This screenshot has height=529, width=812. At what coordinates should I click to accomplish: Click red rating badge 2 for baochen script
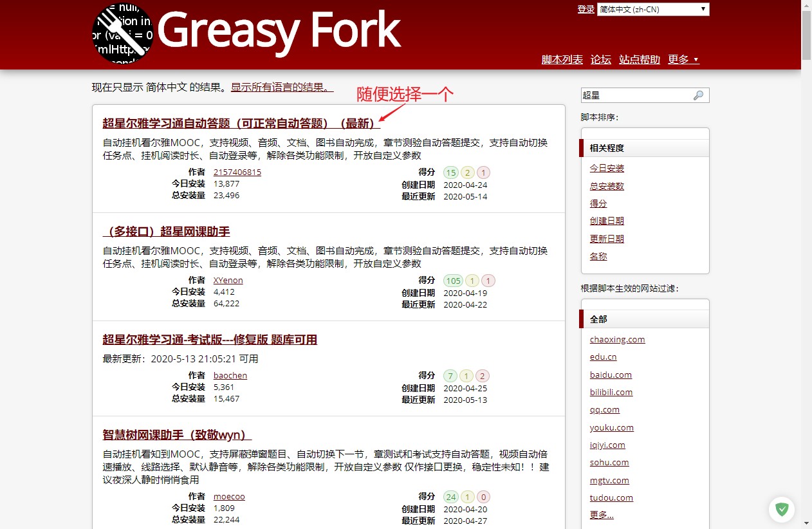pos(483,376)
